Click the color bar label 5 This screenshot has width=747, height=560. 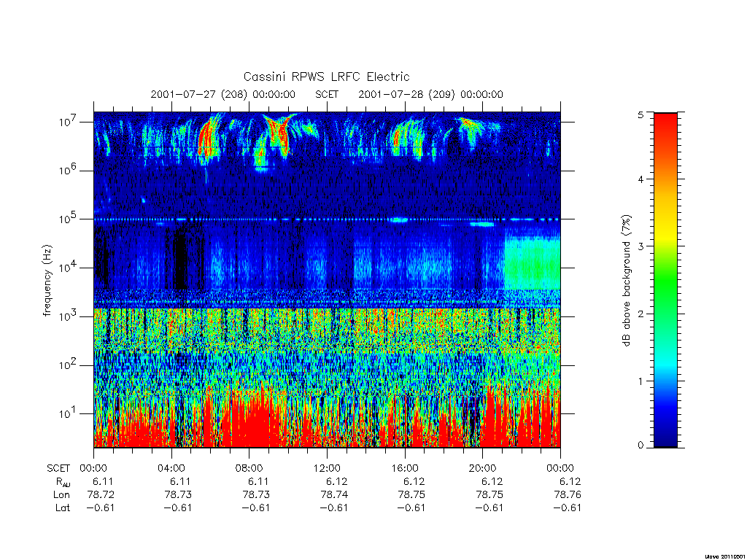point(640,114)
